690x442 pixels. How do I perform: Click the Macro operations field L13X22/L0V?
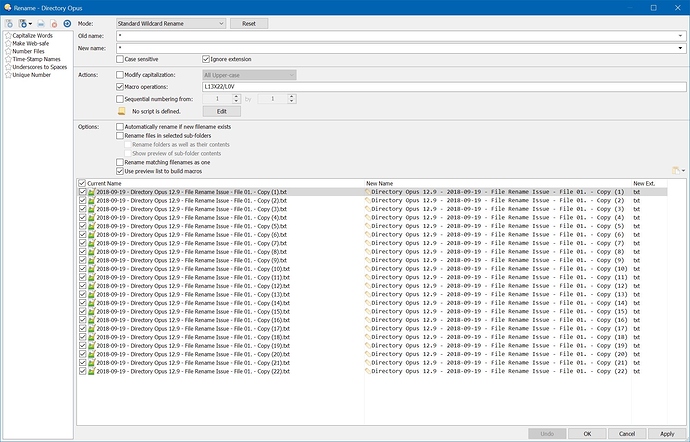pyautogui.click(x=444, y=87)
